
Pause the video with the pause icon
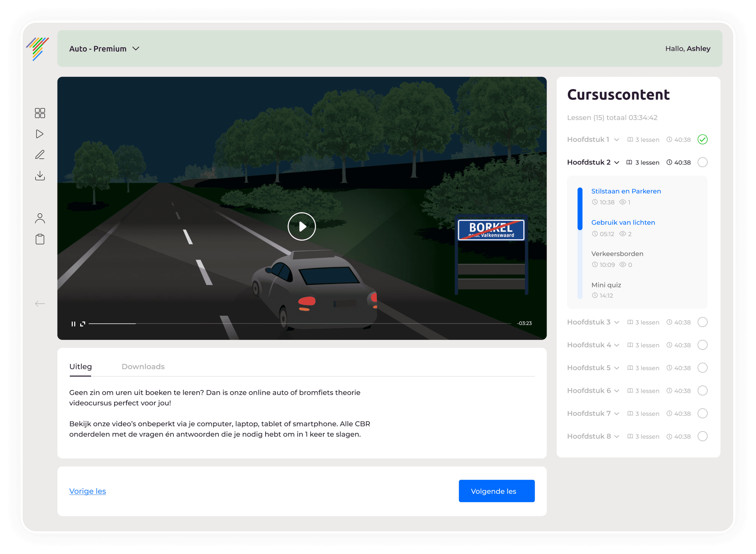73,324
